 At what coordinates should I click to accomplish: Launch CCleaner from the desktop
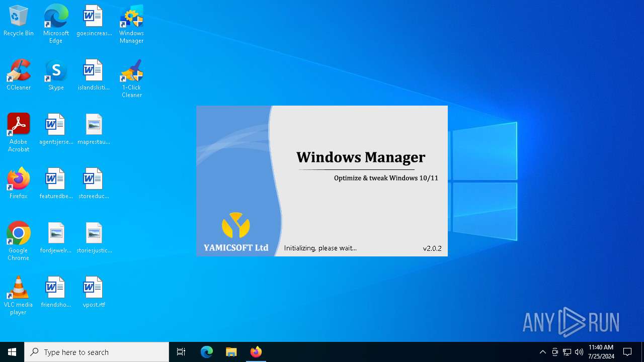(19, 75)
